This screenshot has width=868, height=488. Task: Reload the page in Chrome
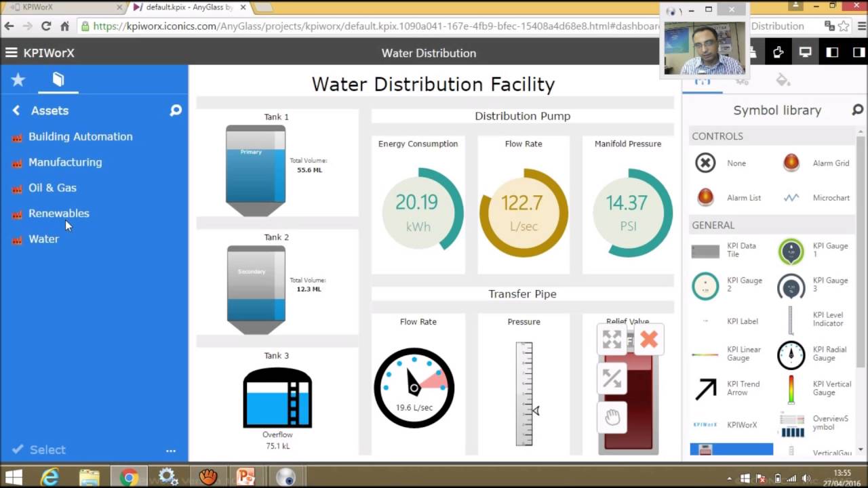(46, 26)
